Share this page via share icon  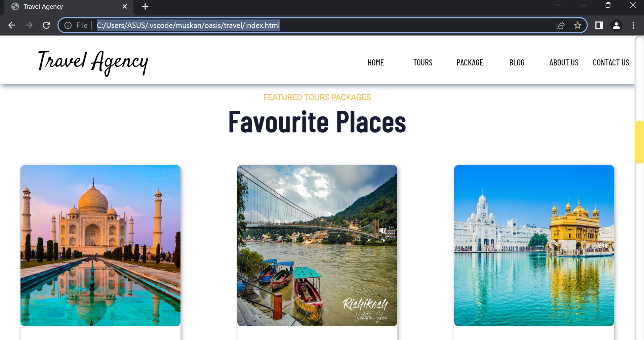click(560, 26)
